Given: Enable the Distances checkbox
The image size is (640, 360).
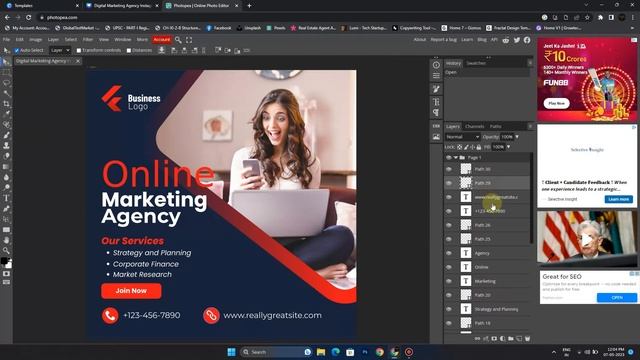Looking at the screenshot, I should point(129,51).
